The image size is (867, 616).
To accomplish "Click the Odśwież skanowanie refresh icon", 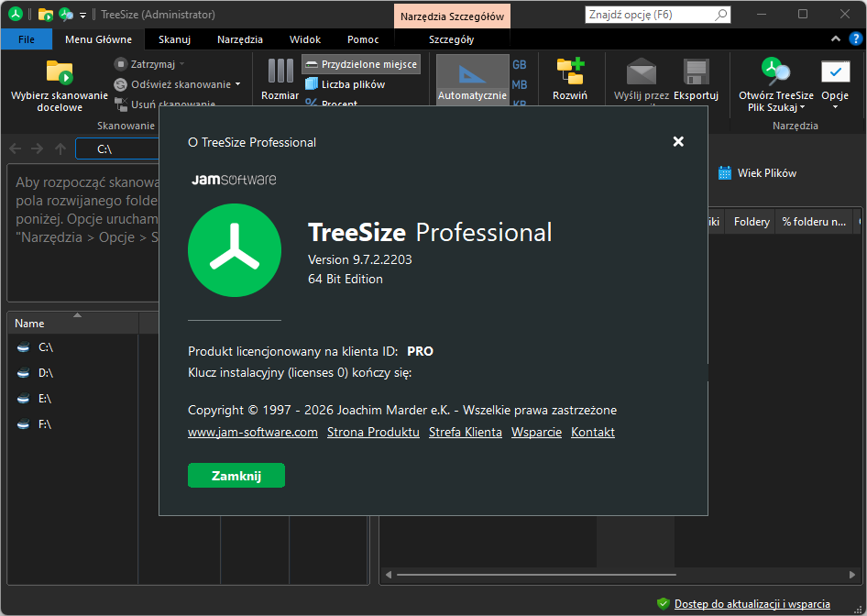I will click(x=121, y=84).
